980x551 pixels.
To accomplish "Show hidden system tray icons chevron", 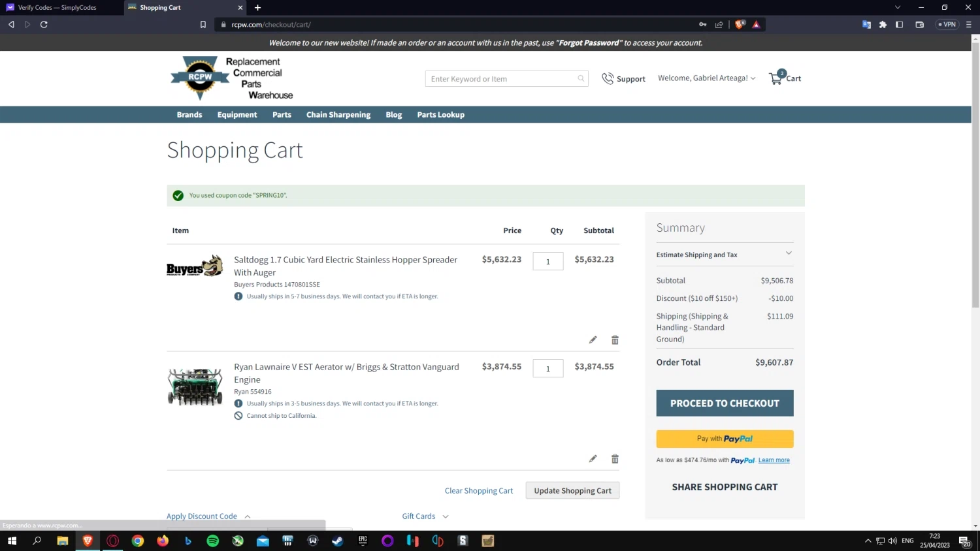I will tap(868, 541).
